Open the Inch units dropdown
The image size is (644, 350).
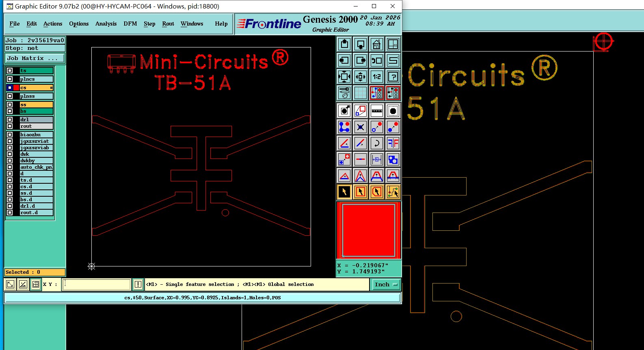[386, 285]
